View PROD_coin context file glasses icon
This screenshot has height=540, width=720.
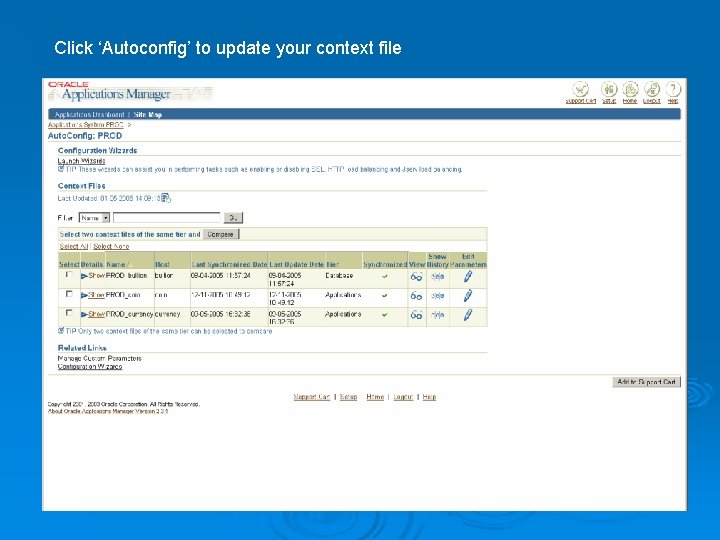tap(416, 296)
